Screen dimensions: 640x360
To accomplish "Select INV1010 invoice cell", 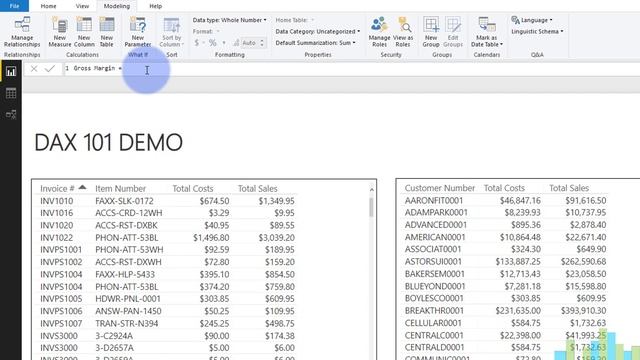I will pos(57,201).
